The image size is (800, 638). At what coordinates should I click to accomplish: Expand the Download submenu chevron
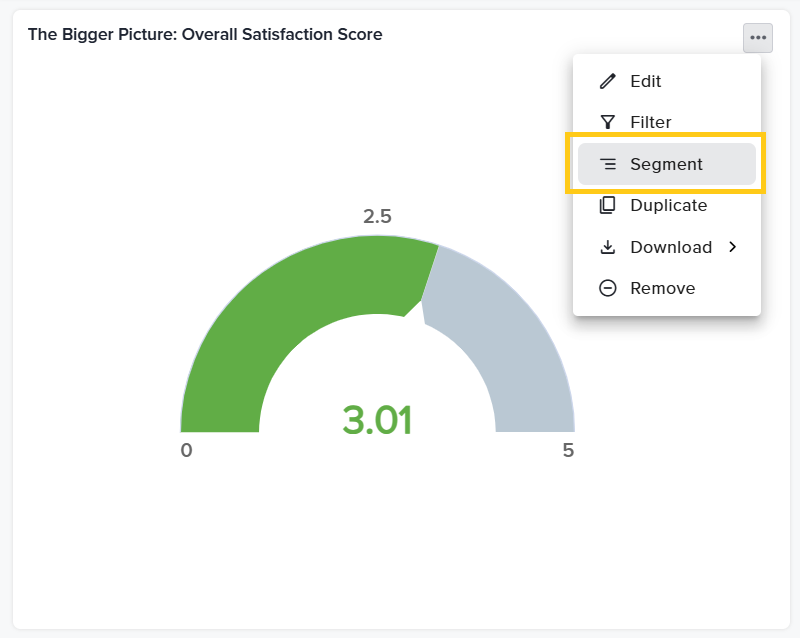point(733,247)
